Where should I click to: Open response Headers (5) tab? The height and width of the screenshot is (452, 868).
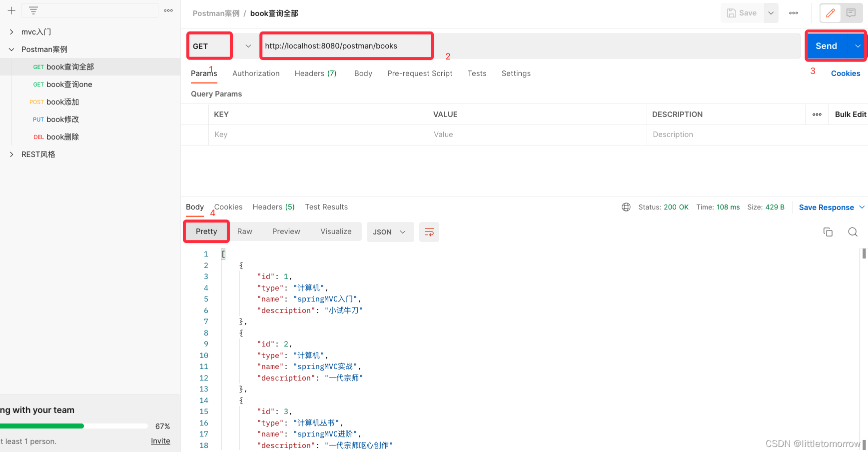(273, 207)
